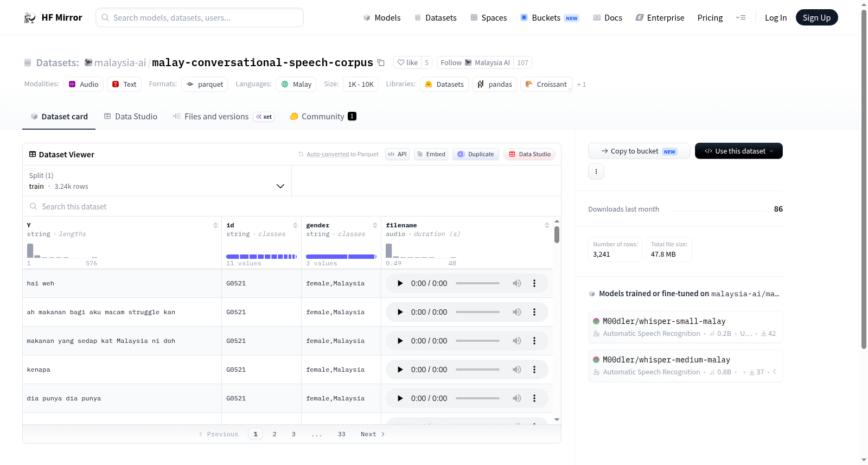
Task: Follow Malaysia AI organization
Action: tap(475, 62)
